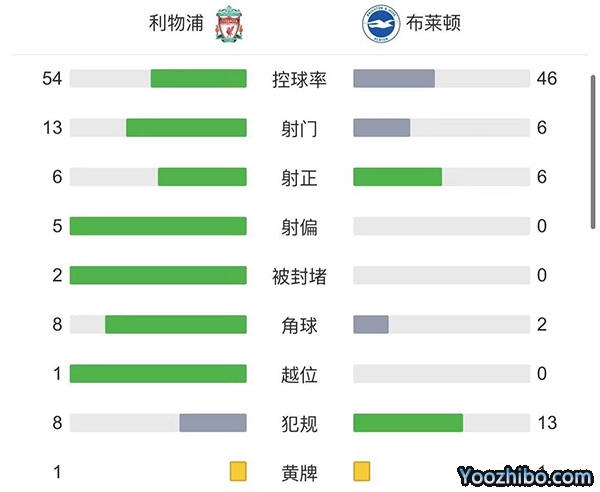The width and height of the screenshot is (600, 492).
Task: Click the 黄牌 yellow card label
Action: 299,472
